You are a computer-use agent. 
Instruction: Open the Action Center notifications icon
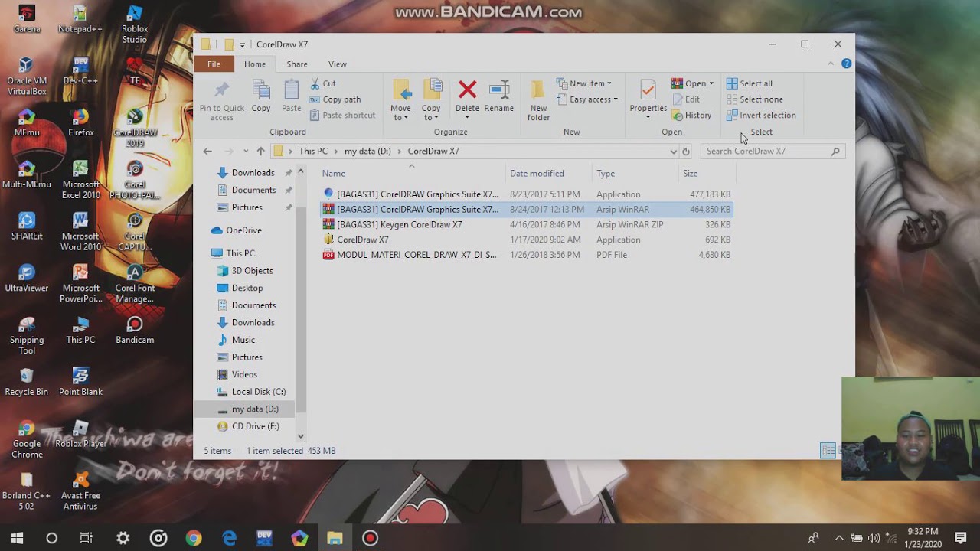[x=961, y=538]
